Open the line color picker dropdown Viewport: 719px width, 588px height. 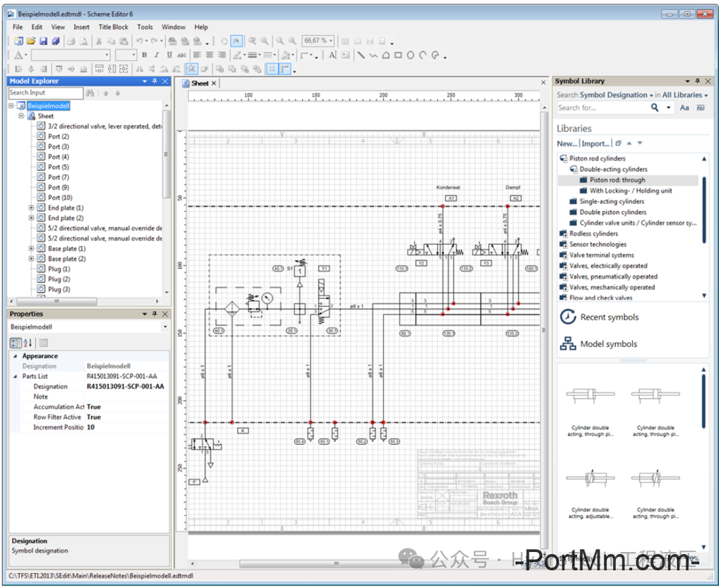coord(243,55)
